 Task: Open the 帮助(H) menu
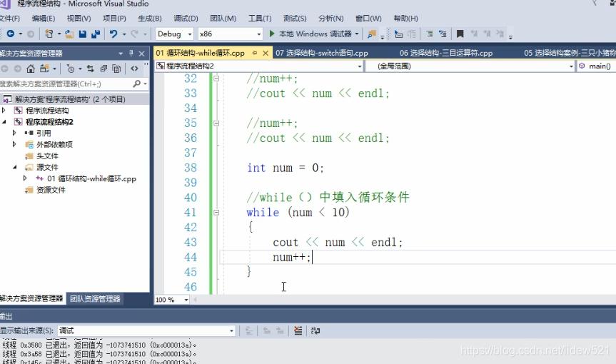point(406,19)
